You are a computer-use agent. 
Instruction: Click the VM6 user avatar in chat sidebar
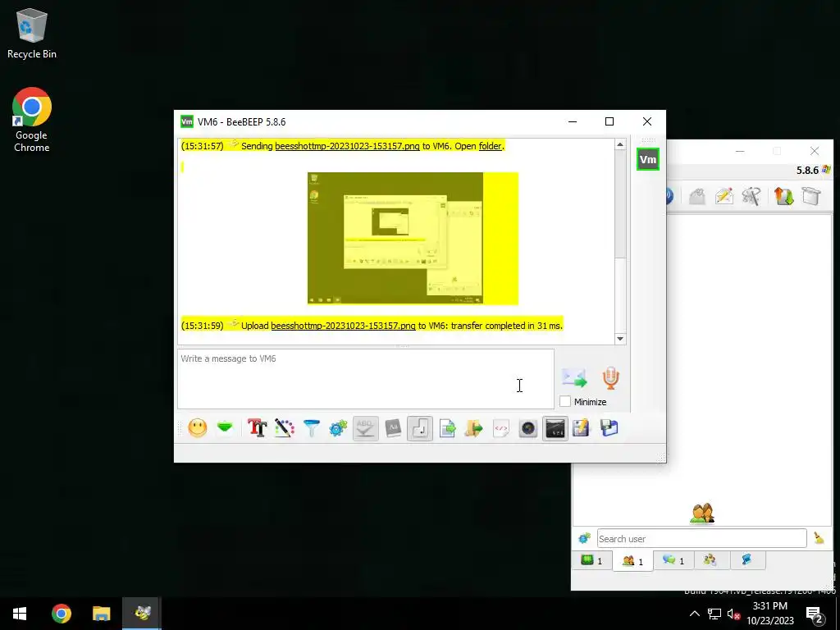click(648, 159)
